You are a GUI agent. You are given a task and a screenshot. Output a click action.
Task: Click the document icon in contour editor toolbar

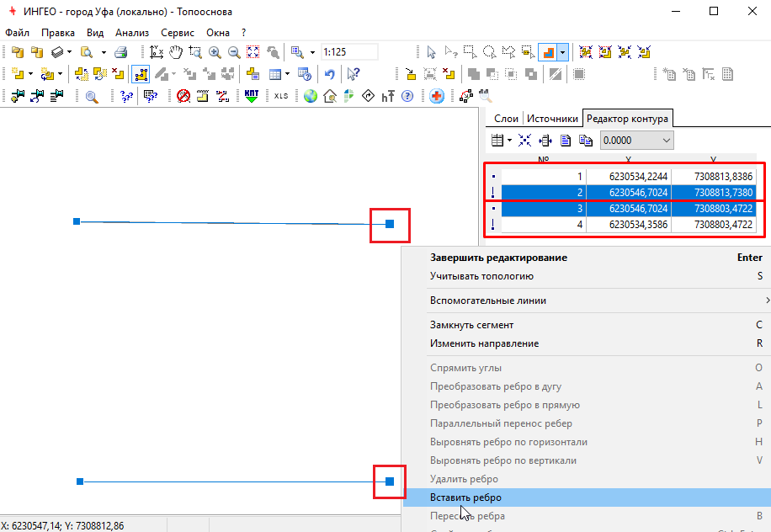(x=566, y=141)
